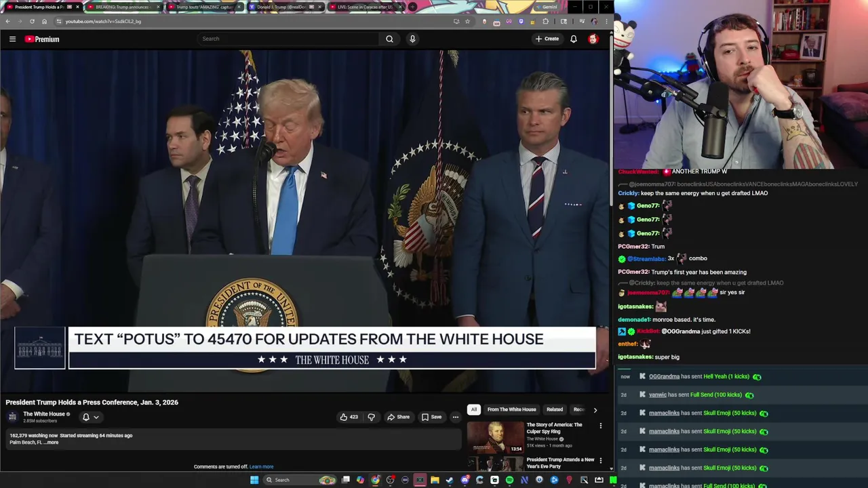Viewport: 868px width, 488px height.
Task: Close the President Trump Holds tab
Action: [77, 7]
